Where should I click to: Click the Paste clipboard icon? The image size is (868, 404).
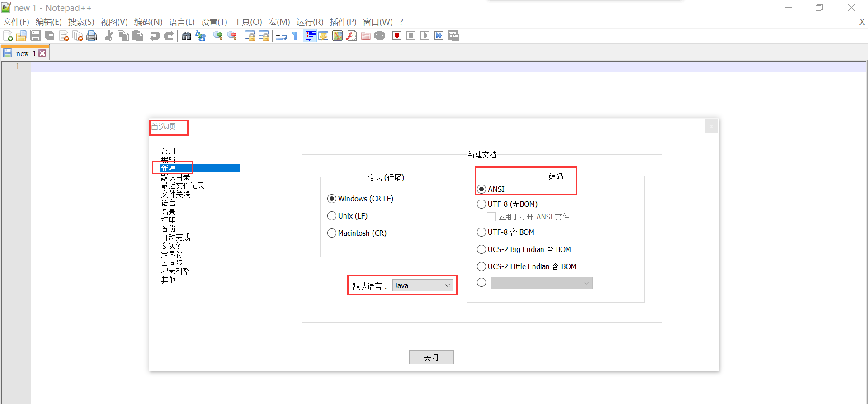pyautogui.click(x=137, y=36)
